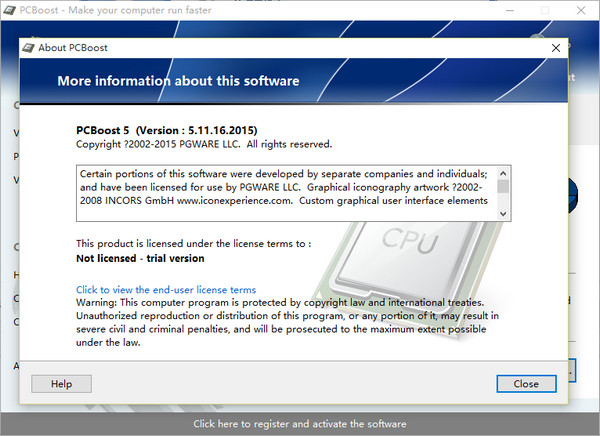Open the Help button
Viewport: 600px width, 436px height.
pyautogui.click(x=61, y=384)
